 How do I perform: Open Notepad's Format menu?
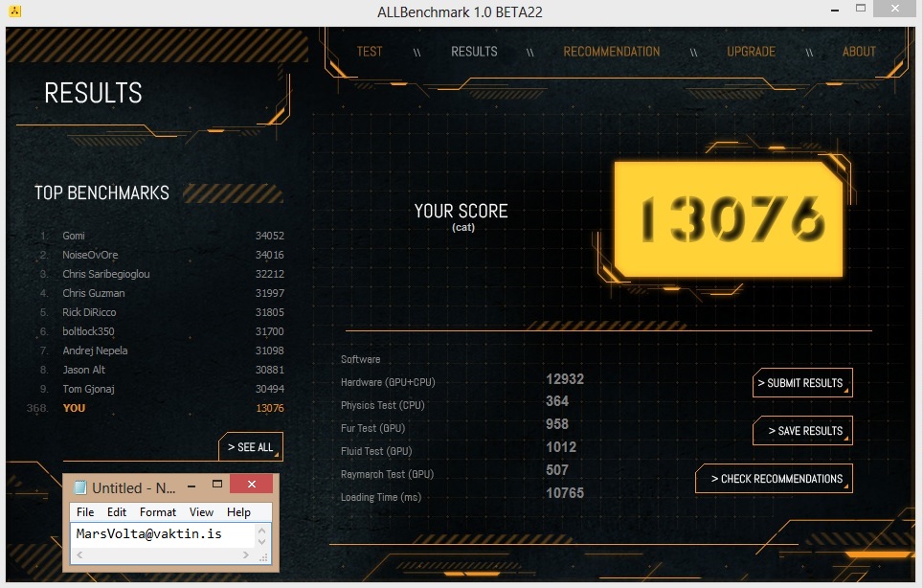[158, 512]
